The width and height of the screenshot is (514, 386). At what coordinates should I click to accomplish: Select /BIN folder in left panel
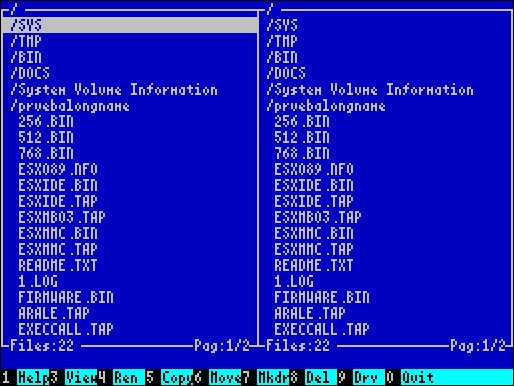[26, 57]
